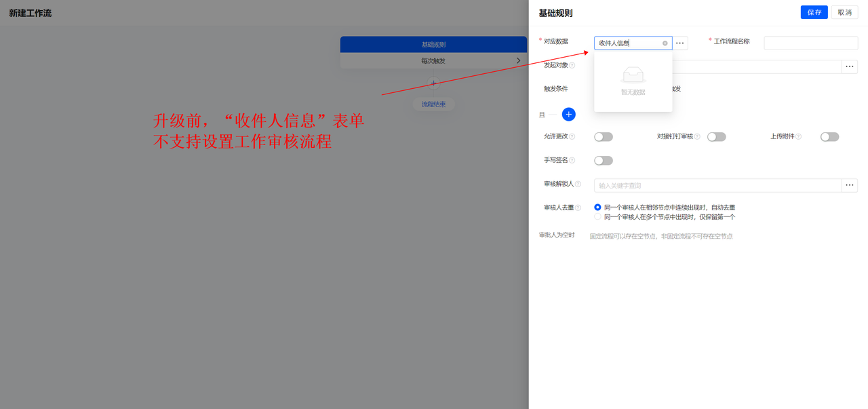Viewport: 868px width, 409px height.
Task: Click the 流程结束 node
Action: pos(433,104)
